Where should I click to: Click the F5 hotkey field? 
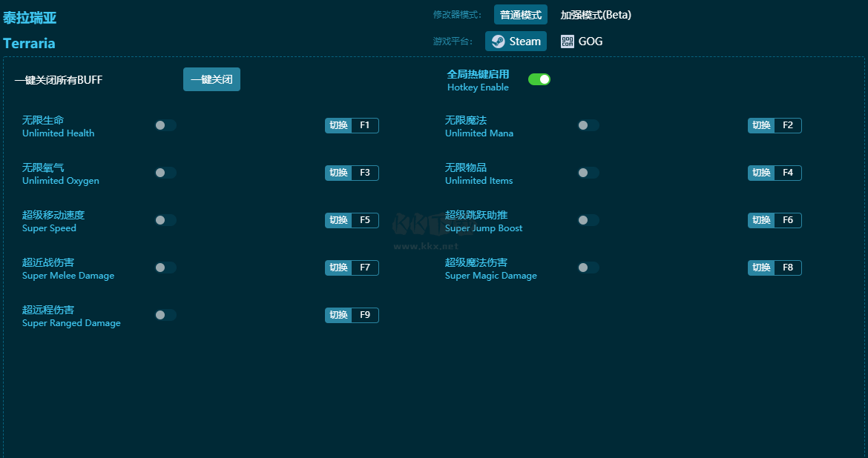tap(365, 220)
